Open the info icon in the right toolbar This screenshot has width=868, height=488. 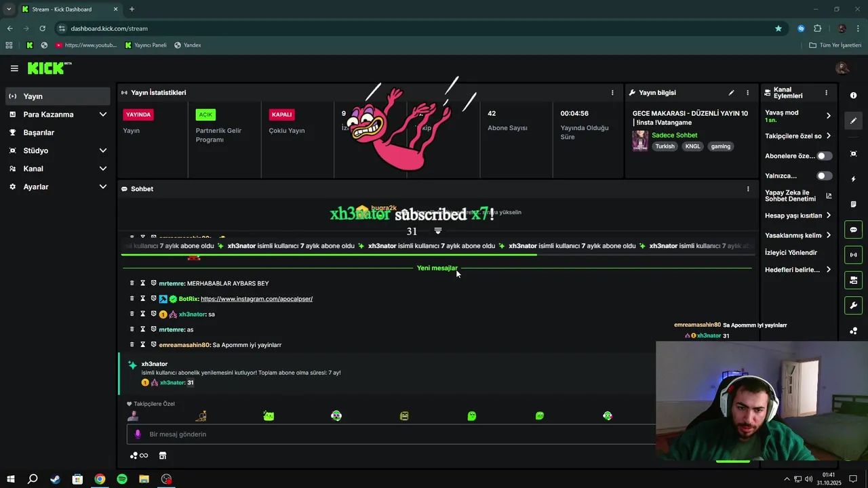click(853, 96)
